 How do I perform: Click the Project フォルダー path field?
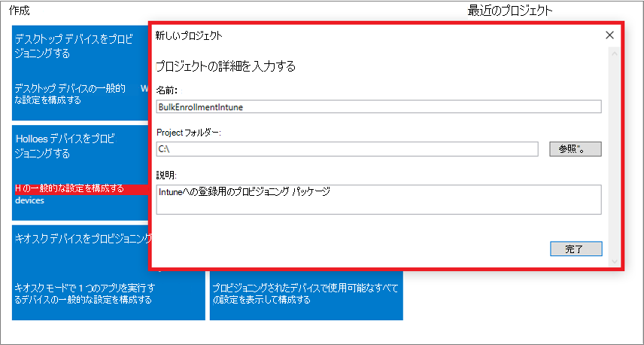pos(347,149)
